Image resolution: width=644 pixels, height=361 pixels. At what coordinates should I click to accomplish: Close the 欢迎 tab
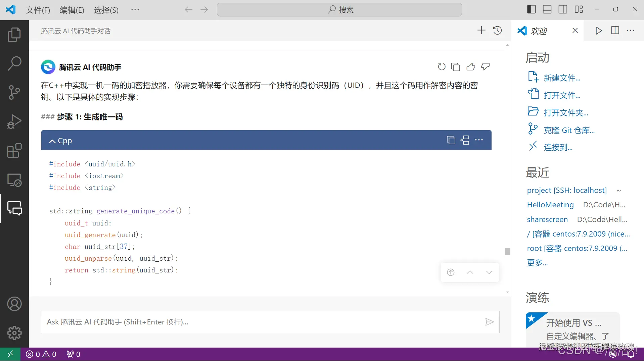(575, 31)
